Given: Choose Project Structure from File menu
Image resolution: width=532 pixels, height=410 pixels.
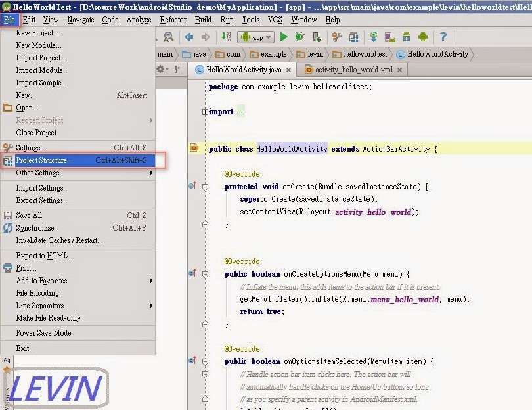Looking at the screenshot, I should click(78, 160).
